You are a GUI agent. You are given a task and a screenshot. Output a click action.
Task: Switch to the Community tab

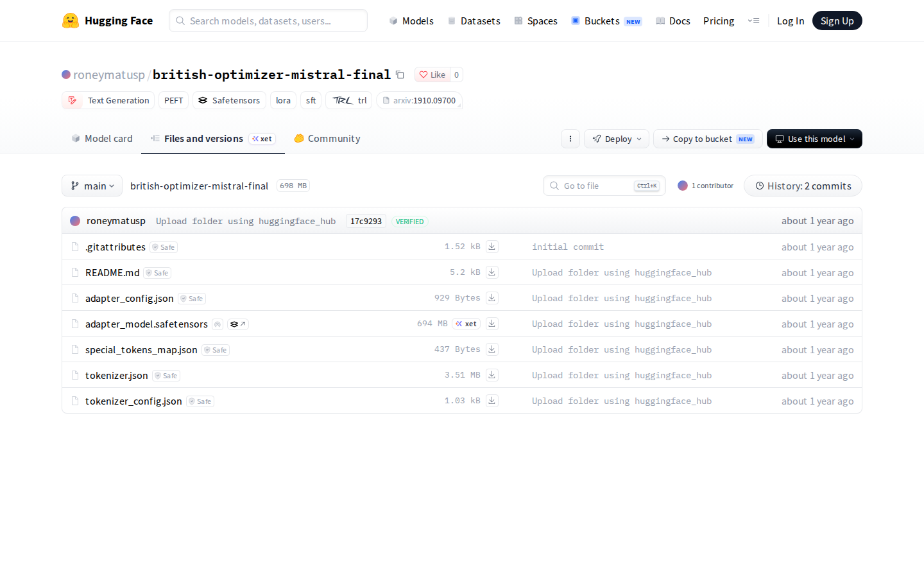coord(327,138)
